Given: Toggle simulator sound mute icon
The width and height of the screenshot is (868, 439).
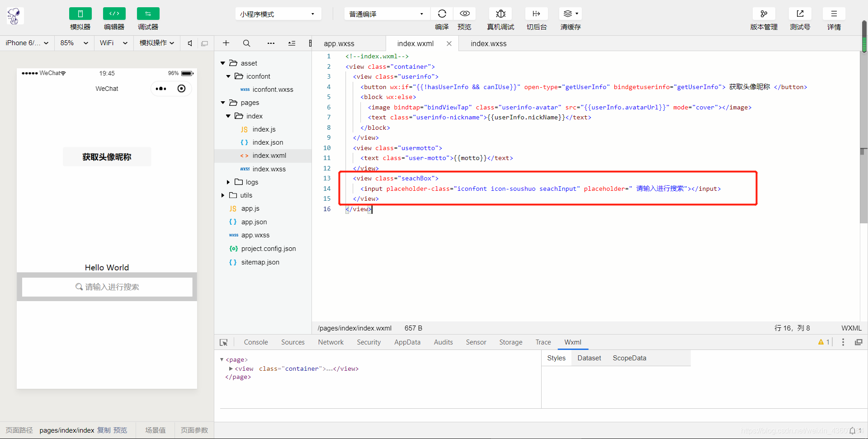Looking at the screenshot, I should (x=190, y=43).
